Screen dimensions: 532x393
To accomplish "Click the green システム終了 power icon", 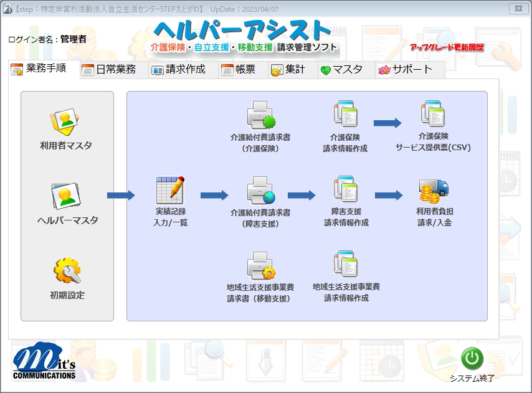I will 472,358.
